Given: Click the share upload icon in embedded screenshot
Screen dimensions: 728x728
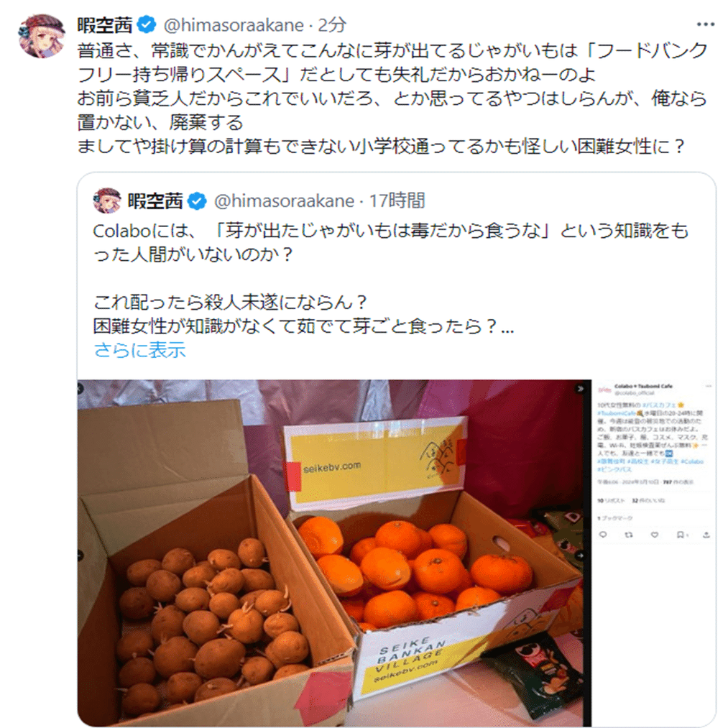Looking at the screenshot, I should tap(706, 535).
